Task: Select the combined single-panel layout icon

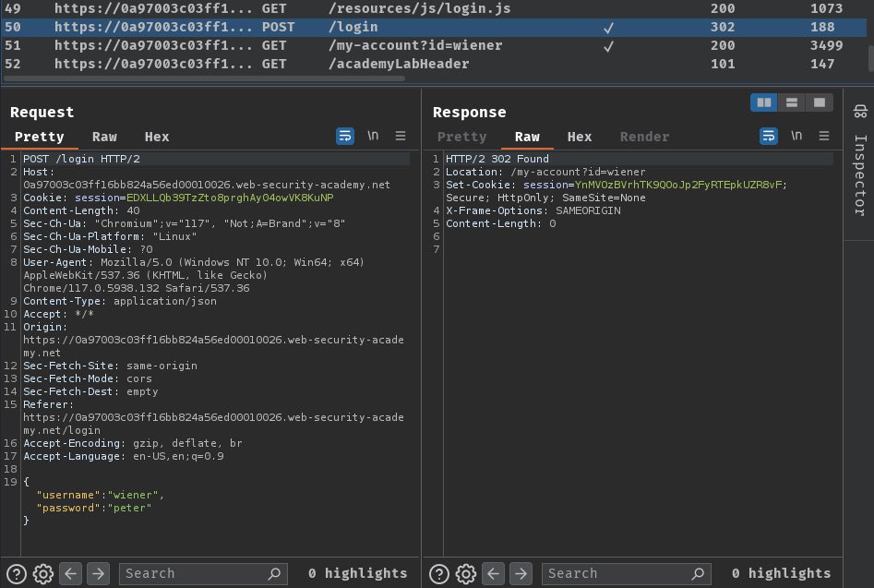Action: pos(820,102)
